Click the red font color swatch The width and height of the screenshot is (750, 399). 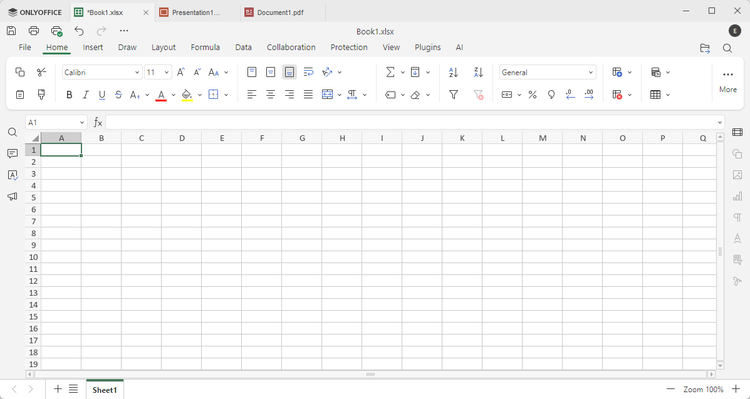(161, 101)
